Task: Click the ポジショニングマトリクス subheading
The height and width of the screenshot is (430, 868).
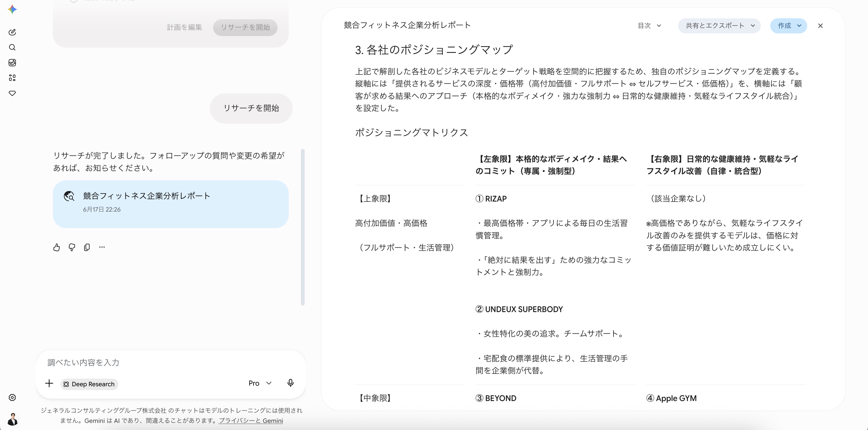Action: [x=412, y=132]
